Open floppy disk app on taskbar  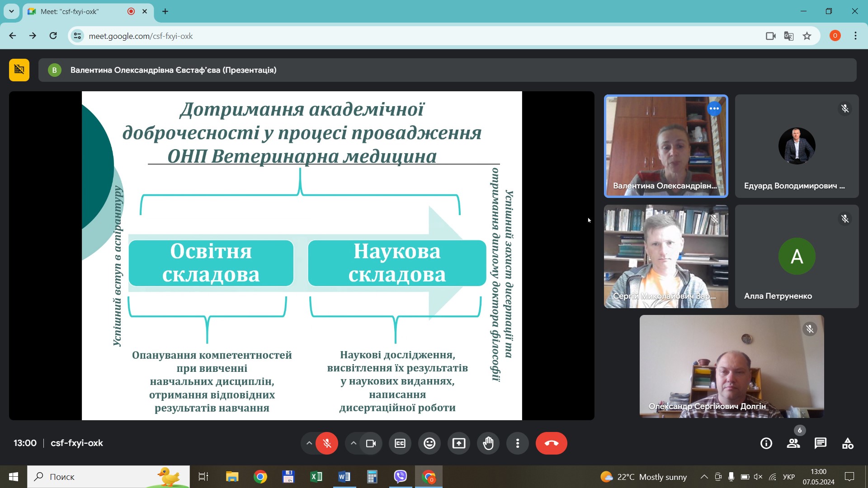tap(288, 477)
